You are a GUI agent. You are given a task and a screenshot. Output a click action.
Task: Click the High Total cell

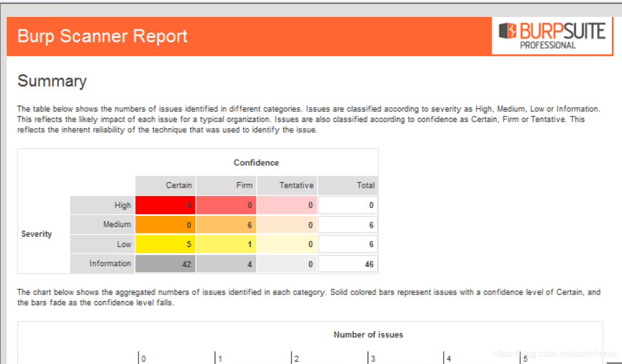(x=348, y=205)
